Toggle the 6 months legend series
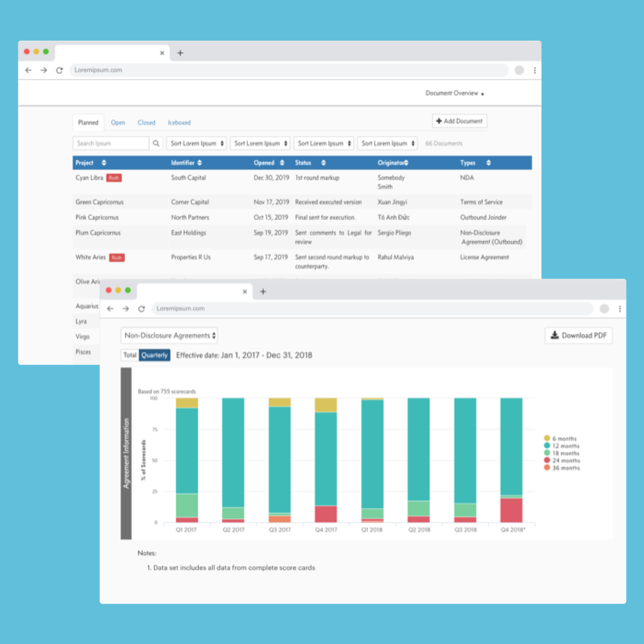This screenshot has width=644, height=644. tap(560, 438)
